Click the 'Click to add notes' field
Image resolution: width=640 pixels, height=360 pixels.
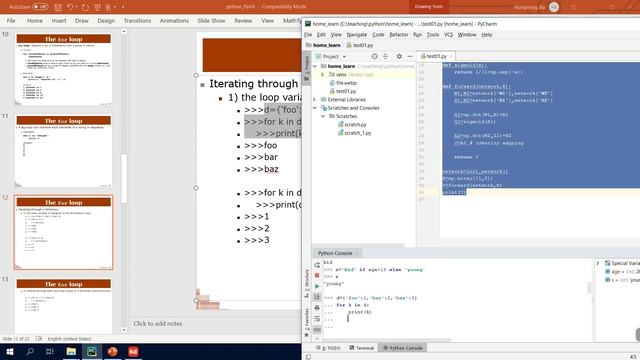point(158,324)
